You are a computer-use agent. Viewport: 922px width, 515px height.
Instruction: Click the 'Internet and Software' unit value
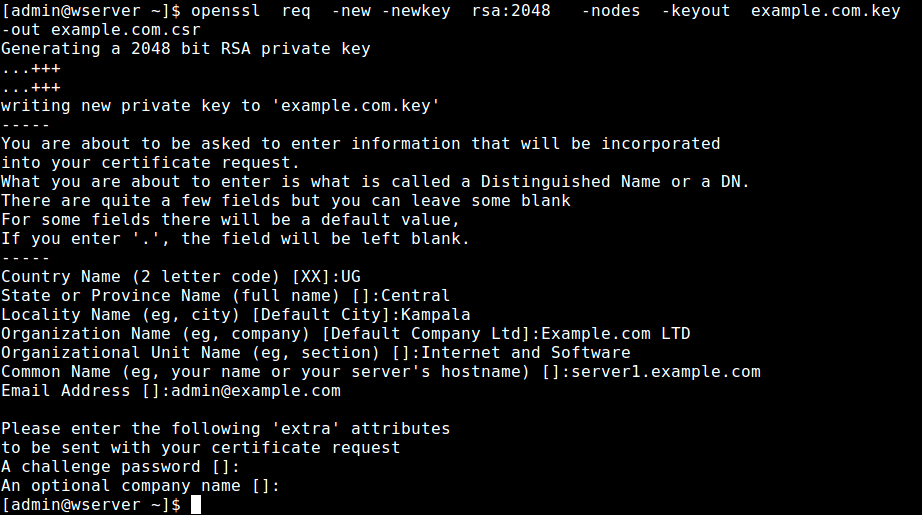(525, 352)
